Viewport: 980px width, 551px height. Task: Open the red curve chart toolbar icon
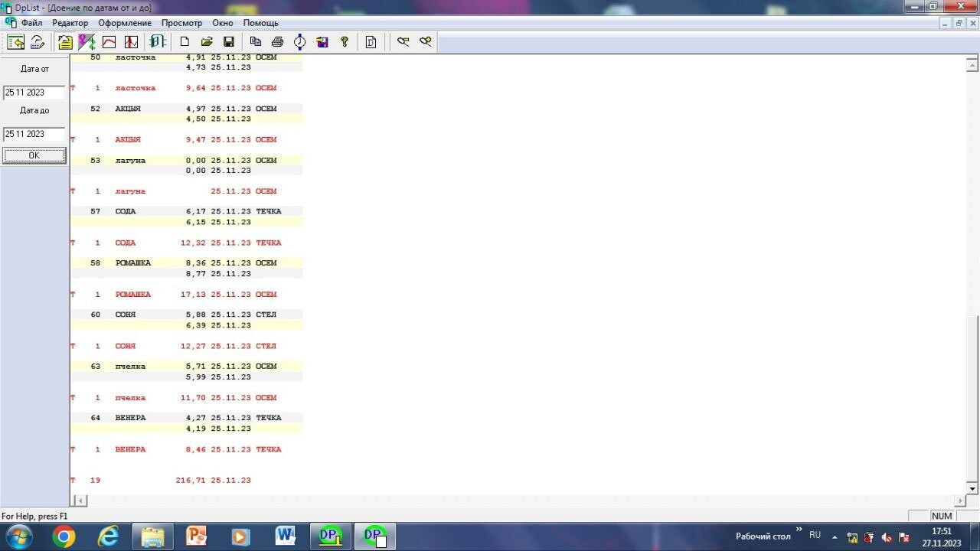109,42
